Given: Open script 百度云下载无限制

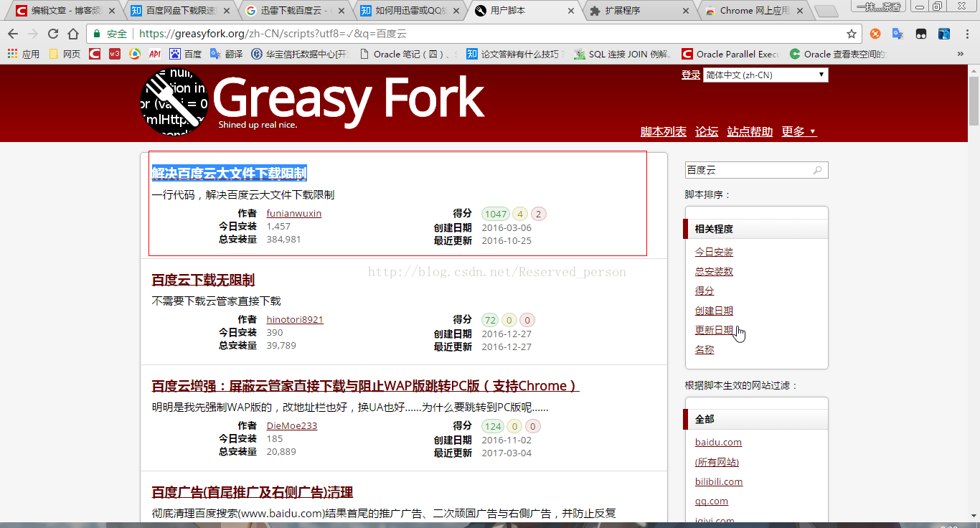Looking at the screenshot, I should 203,280.
